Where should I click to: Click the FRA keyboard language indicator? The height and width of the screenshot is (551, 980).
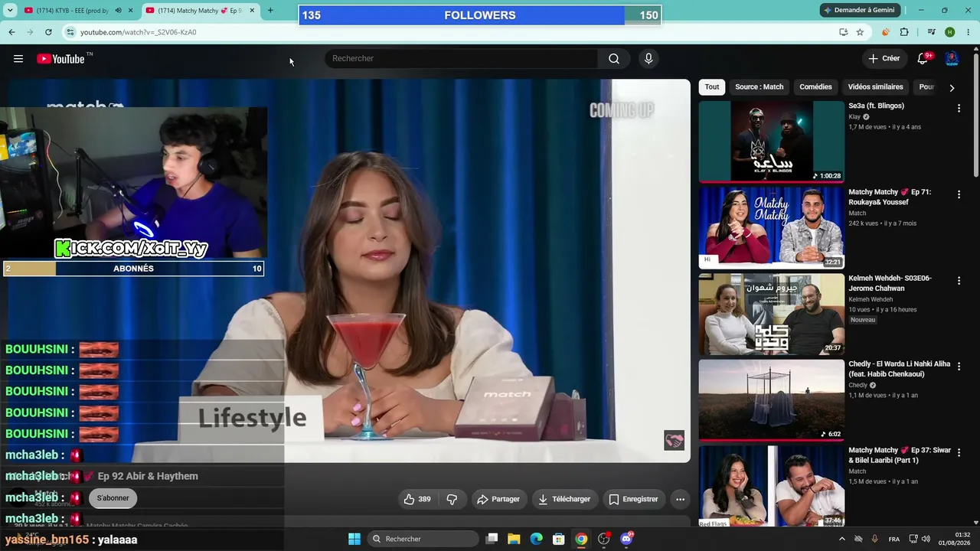click(893, 540)
